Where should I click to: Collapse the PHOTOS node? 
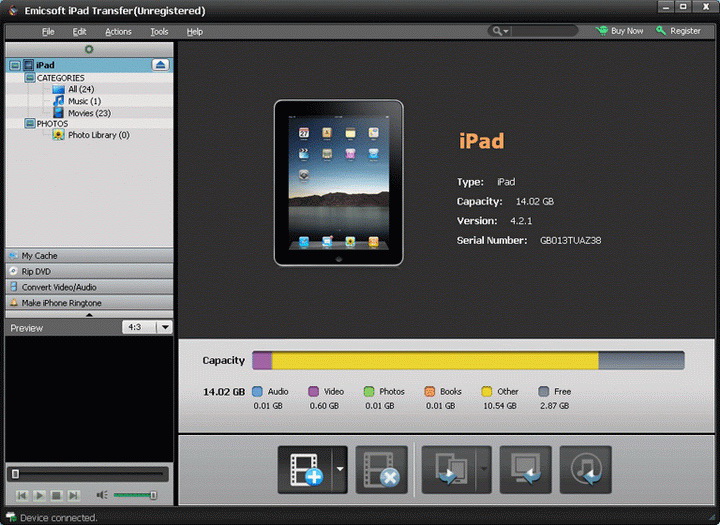pyautogui.click(x=30, y=124)
